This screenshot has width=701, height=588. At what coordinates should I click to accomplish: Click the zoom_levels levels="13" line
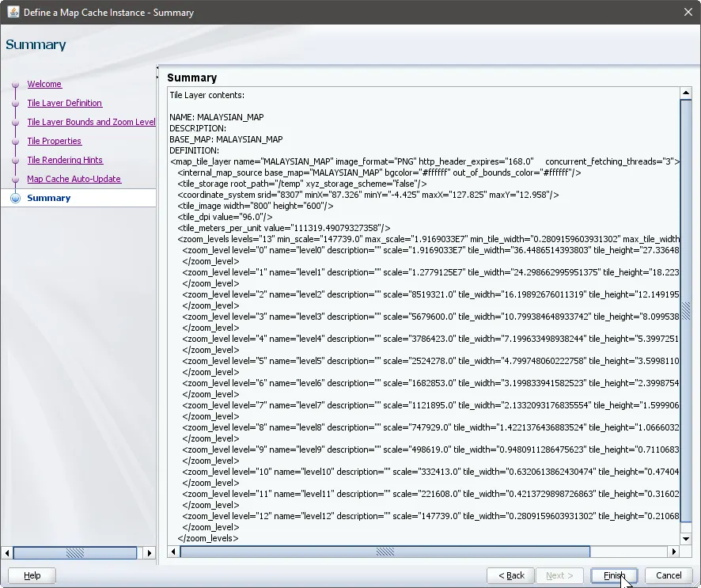pos(428,239)
